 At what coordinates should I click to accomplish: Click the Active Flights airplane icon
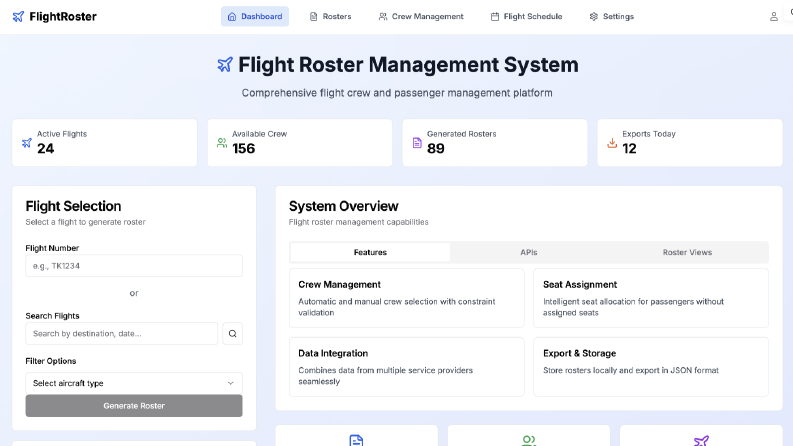click(27, 143)
